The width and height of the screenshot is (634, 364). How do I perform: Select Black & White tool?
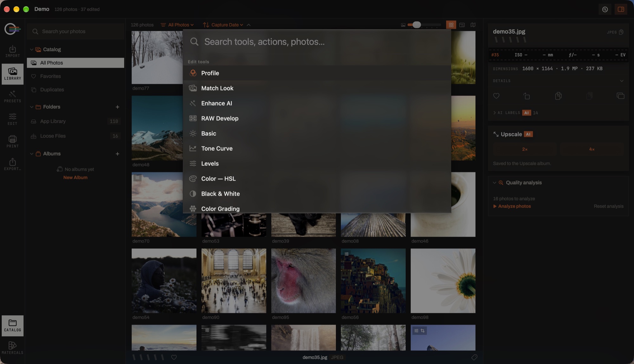[317, 194]
